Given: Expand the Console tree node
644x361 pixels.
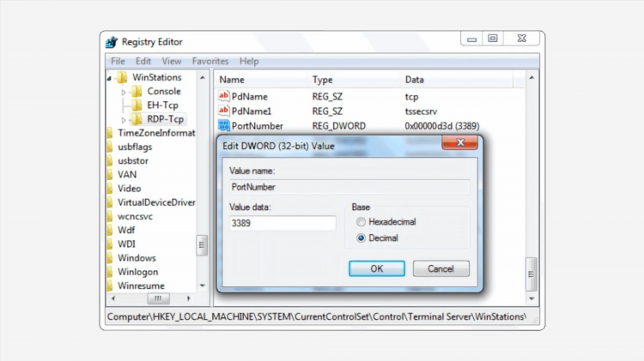Looking at the screenshot, I should click(124, 93).
